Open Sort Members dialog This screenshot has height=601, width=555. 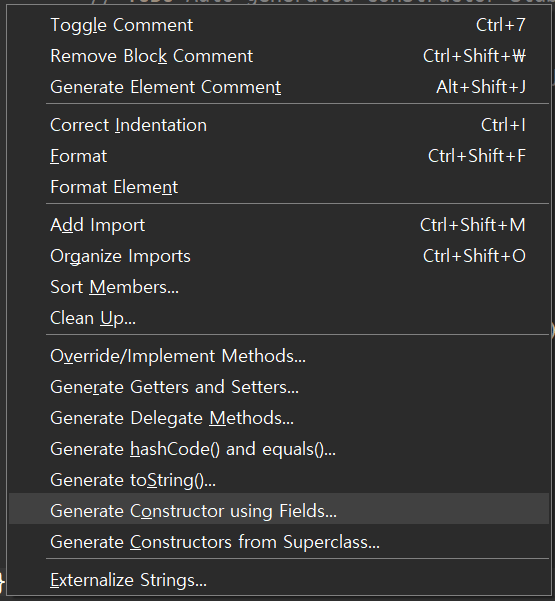[279, 287]
